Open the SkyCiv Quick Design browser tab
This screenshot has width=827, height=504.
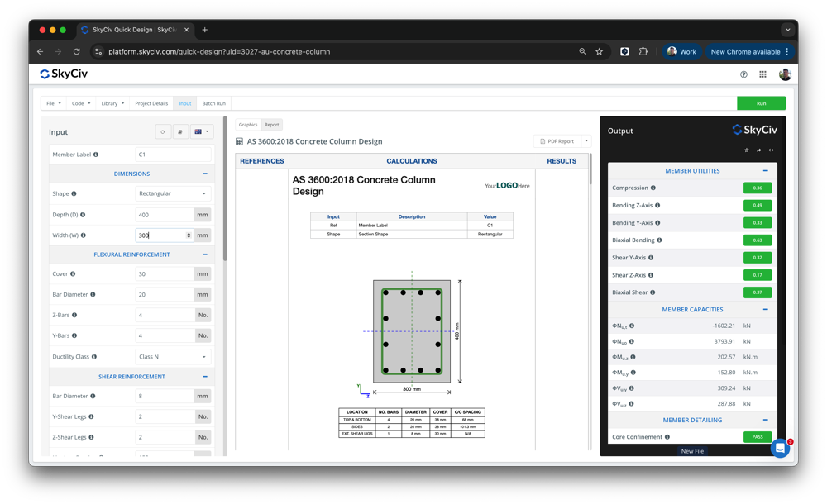[x=135, y=30]
